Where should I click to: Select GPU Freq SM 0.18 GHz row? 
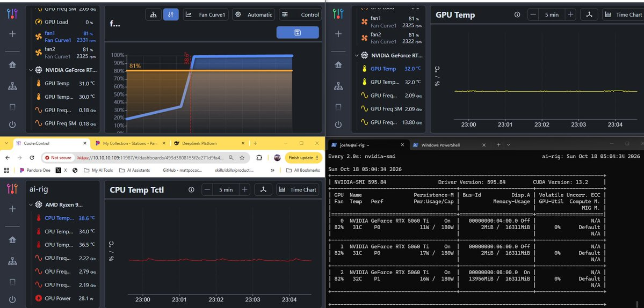65,123
